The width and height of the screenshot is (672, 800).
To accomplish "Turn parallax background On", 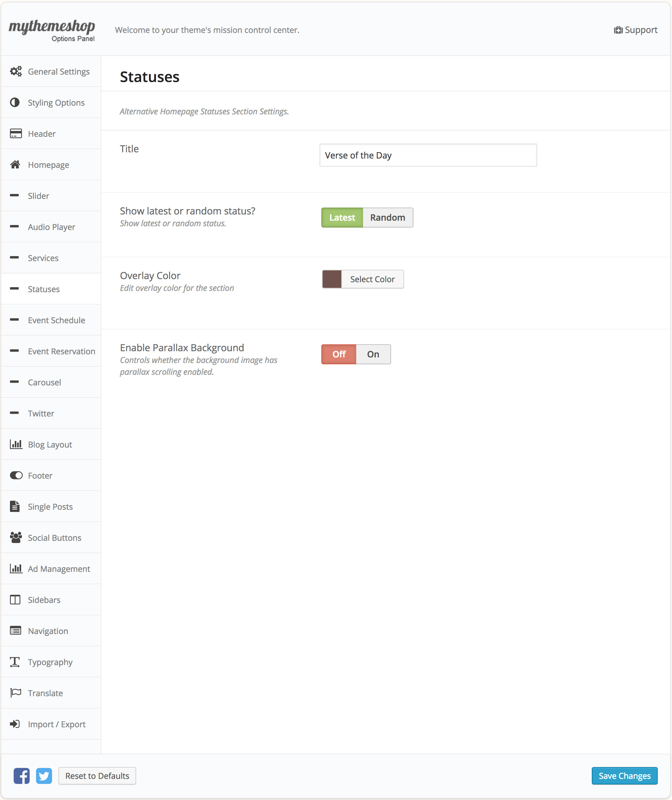I will pyautogui.click(x=373, y=354).
